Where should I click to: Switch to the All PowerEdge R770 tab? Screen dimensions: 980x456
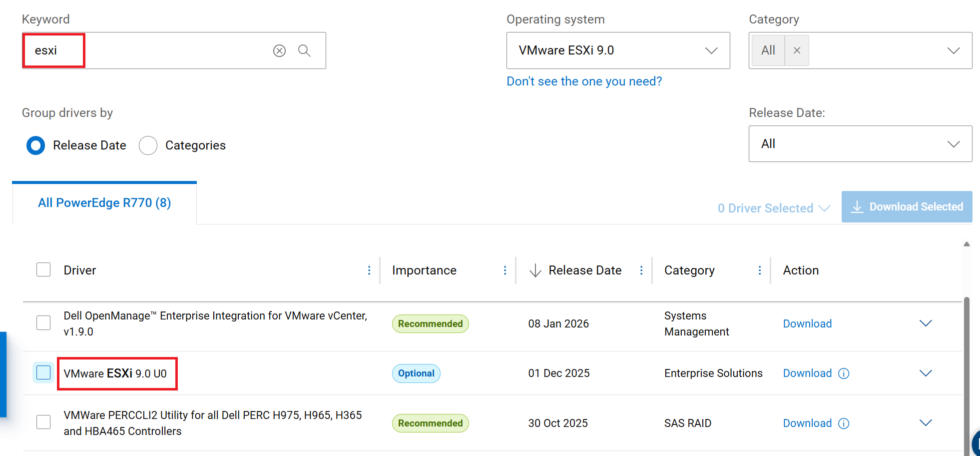(x=104, y=202)
